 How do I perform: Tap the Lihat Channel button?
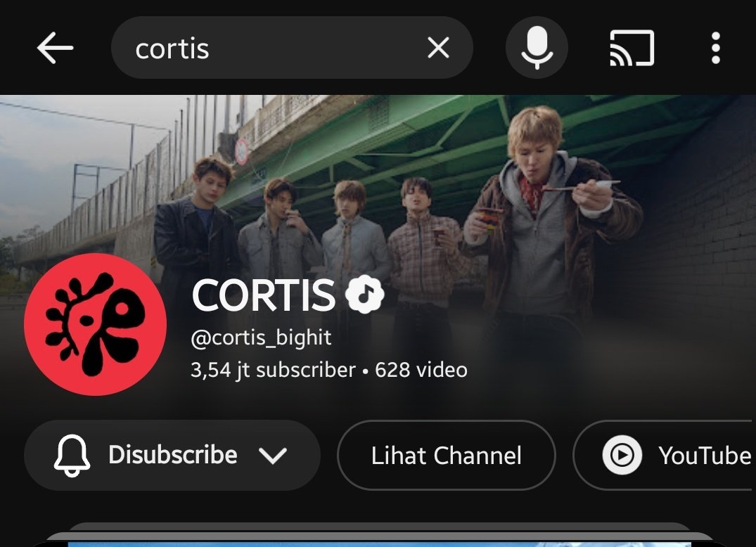tap(446, 456)
